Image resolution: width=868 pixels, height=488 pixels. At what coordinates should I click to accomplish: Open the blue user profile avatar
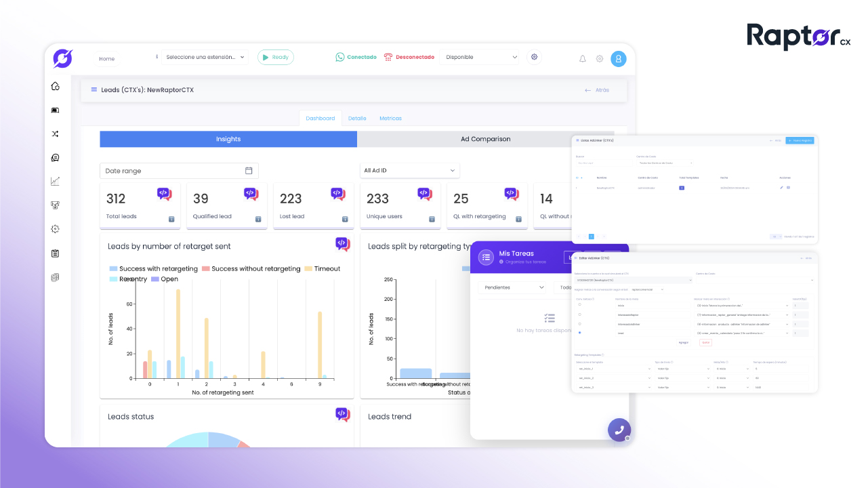click(619, 59)
